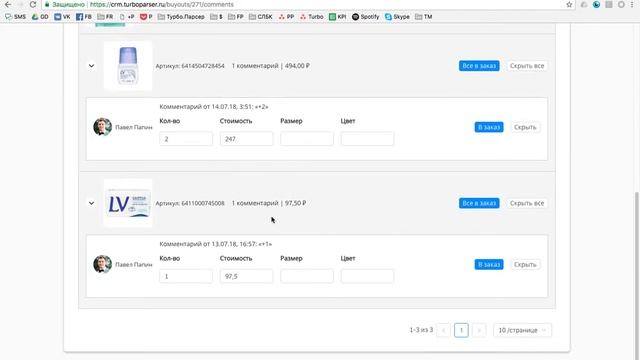Click 'Скрыть' on the 14.07.18 comment
The width and height of the screenshot is (640, 360).
click(525, 127)
